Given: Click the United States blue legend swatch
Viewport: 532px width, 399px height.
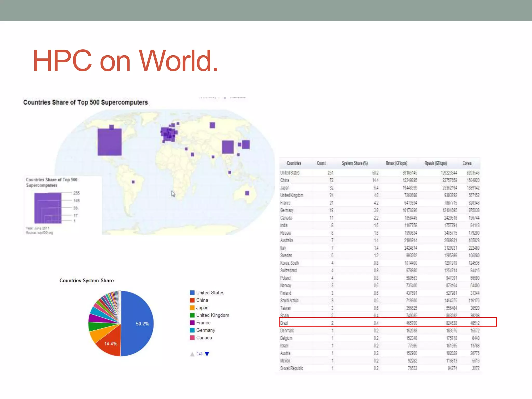Looking at the screenshot, I should [x=192, y=293].
